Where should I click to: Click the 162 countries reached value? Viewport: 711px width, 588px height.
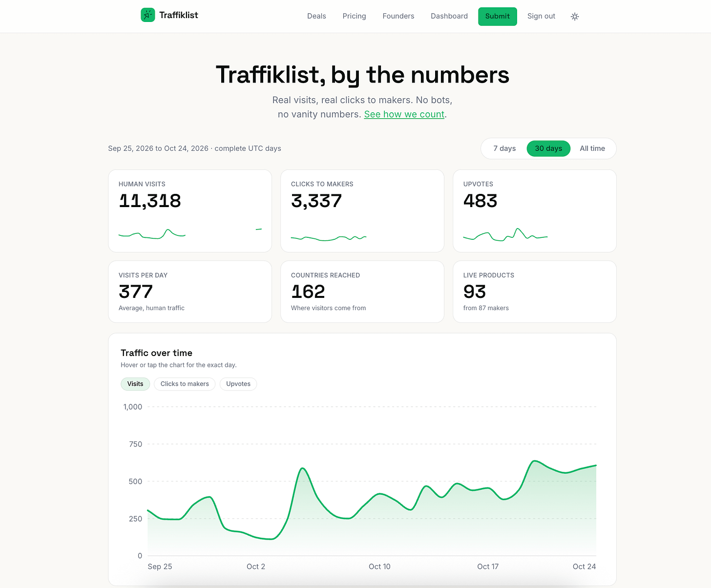pyautogui.click(x=308, y=292)
